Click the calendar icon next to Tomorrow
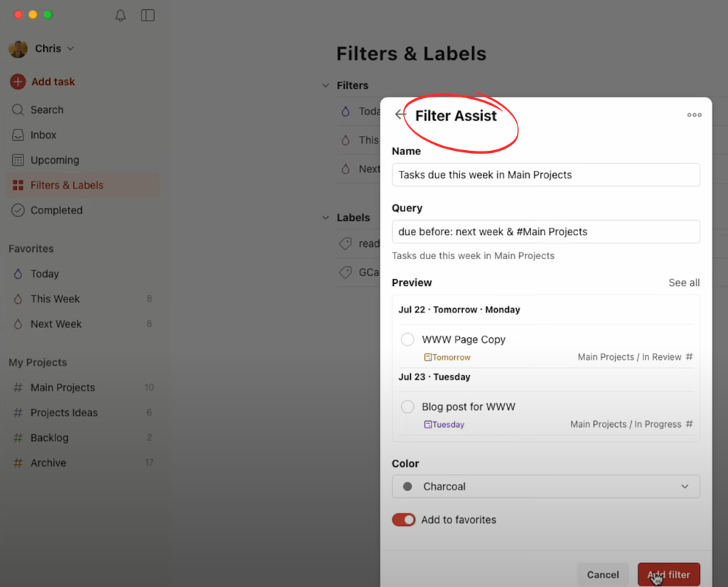This screenshot has height=587, width=728. 427,357
